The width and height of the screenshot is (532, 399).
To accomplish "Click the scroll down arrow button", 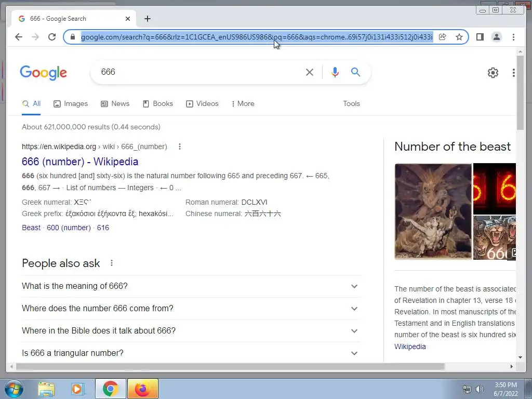I will pyautogui.click(x=520, y=357).
